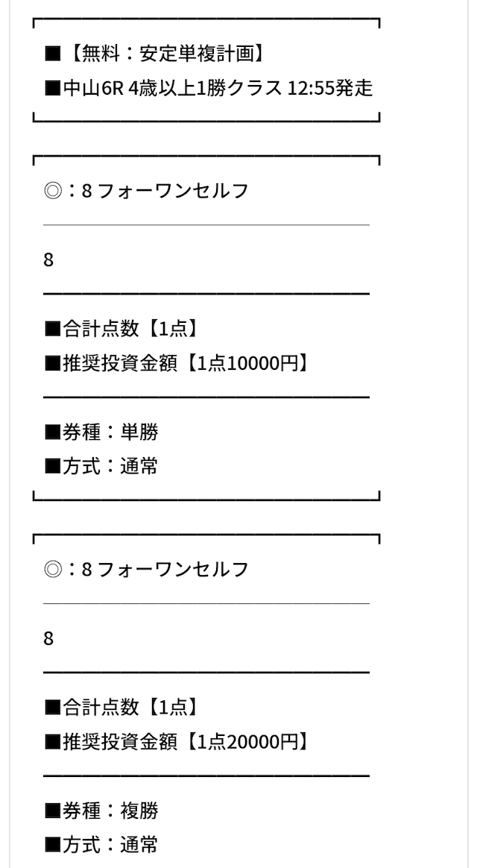Click the first ◎ double-circle pick mark

point(53,191)
